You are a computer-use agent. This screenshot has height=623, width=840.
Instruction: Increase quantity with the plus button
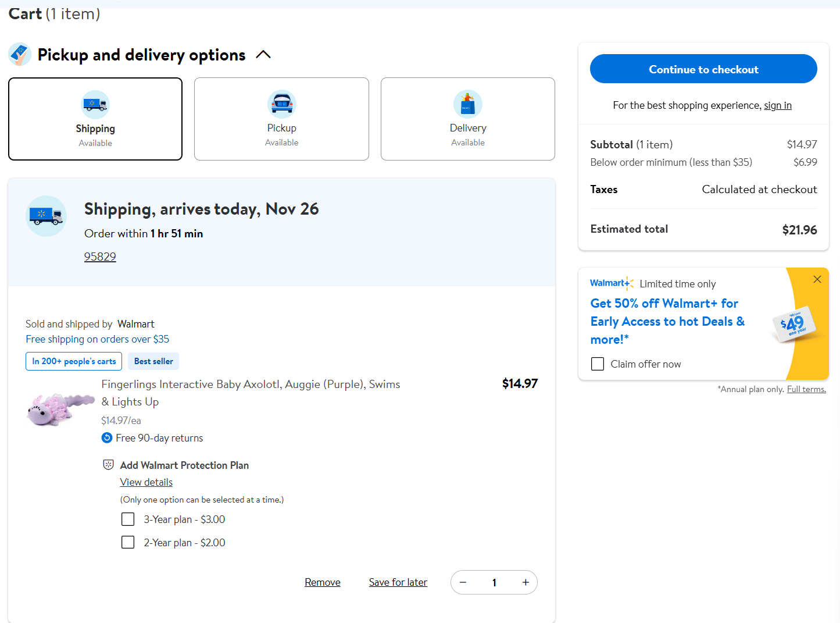coord(526,582)
